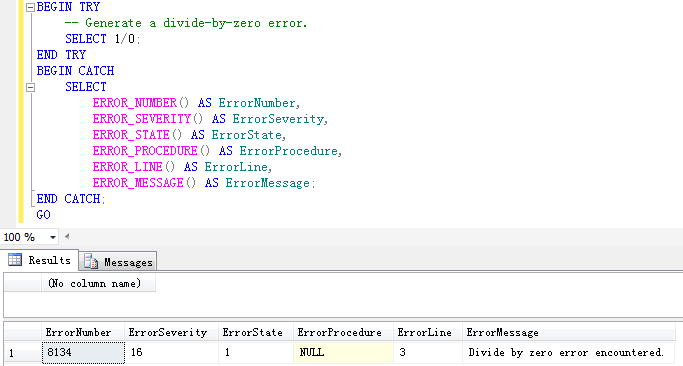Viewport: 683px width, 366px height.
Task: Select the ErrorSeverity cell value 16
Action: click(172, 352)
